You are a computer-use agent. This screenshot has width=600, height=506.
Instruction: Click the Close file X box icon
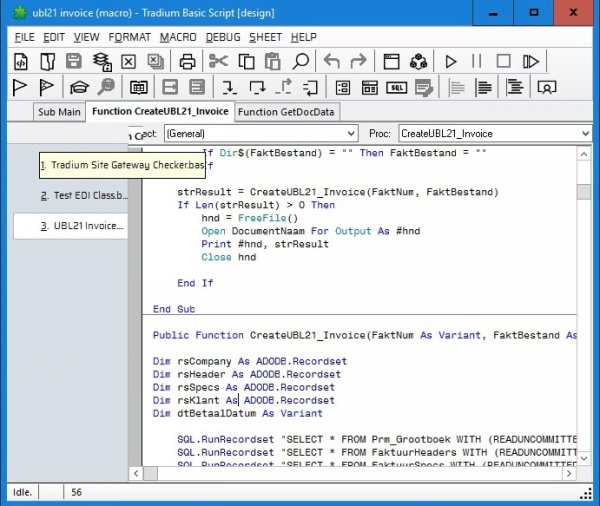point(128,62)
